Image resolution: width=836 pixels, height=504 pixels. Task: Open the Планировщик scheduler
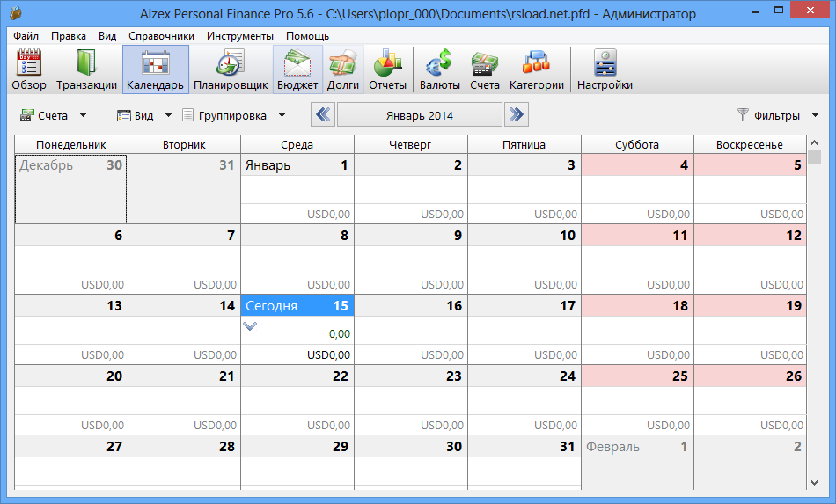[x=231, y=69]
